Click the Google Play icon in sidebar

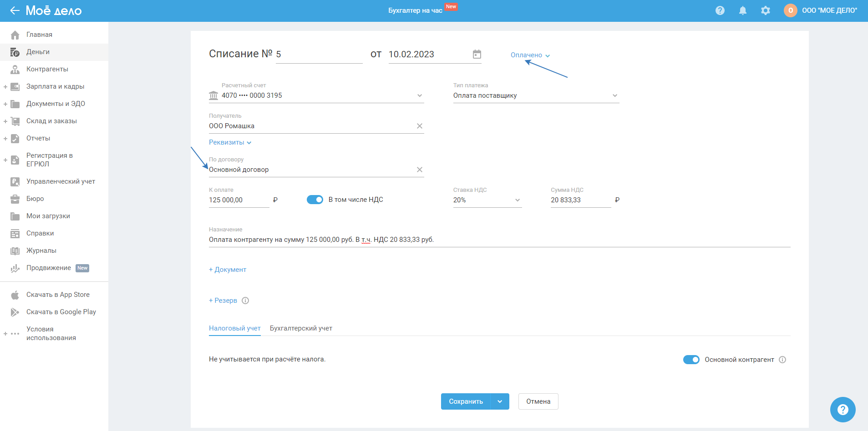[x=15, y=312]
